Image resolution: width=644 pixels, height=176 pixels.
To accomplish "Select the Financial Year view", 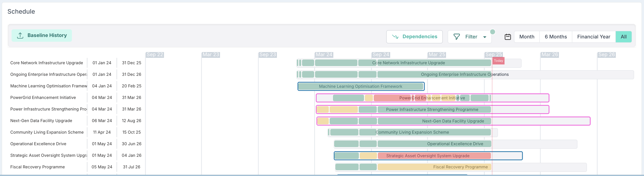I will point(594,37).
